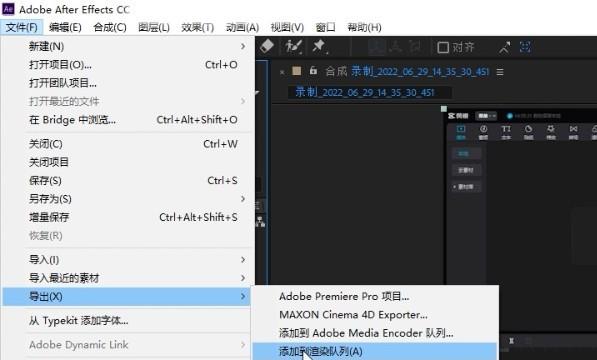This screenshot has width=597, height=360.
Task: Click the snap-to-edges extend icon beside 对齐
Action: tap(505, 48)
